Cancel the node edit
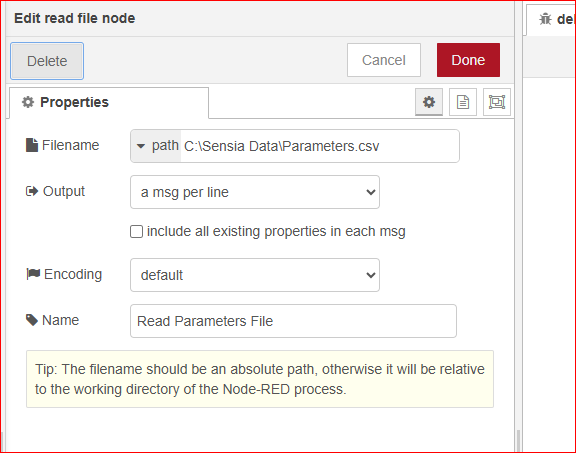This screenshot has height=453, width=576. coord(384,60)
